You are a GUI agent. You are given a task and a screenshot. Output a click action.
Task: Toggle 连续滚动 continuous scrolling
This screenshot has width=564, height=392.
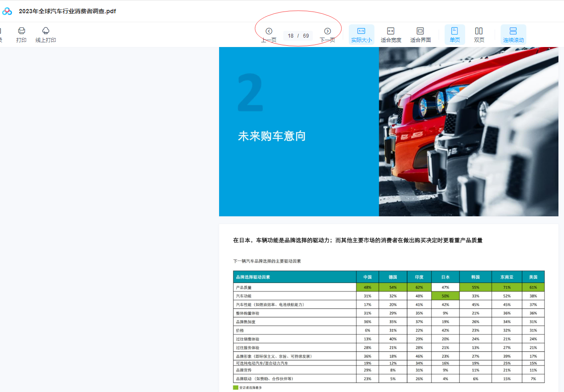[513, 35]
